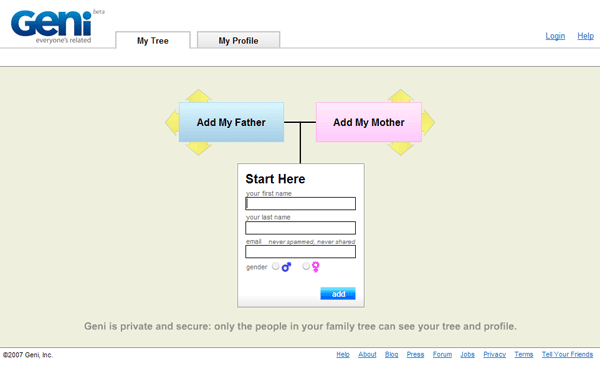Open Tell Your Friends footer link
600x376 pixels.
[x=567, y=355]
